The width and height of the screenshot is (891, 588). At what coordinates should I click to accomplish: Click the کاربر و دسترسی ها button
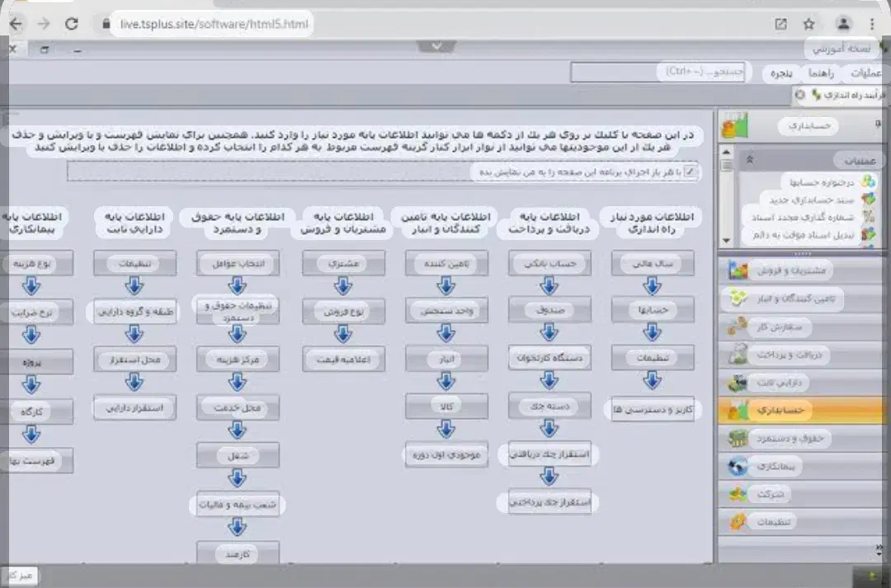click(x=653, y=409)
